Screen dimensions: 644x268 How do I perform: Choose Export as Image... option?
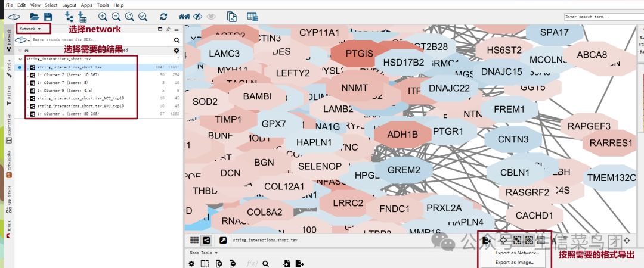[515, 263]
